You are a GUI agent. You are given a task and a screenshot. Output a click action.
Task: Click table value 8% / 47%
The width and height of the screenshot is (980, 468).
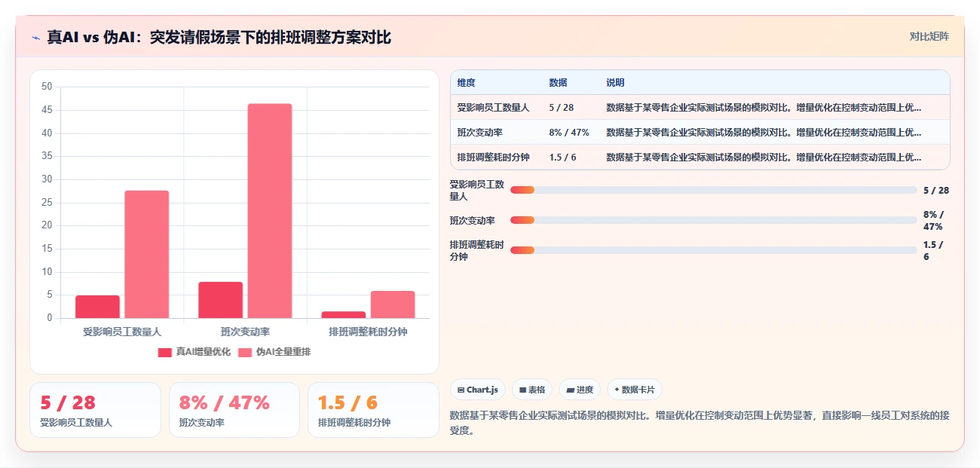click(x=569, y=133)
